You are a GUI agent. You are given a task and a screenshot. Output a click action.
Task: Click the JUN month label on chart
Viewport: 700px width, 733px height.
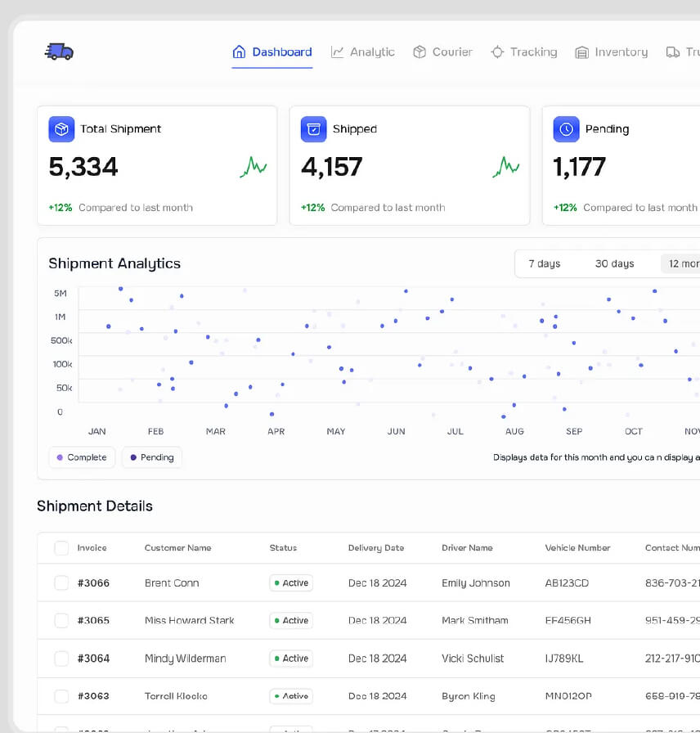pos(396,431)
